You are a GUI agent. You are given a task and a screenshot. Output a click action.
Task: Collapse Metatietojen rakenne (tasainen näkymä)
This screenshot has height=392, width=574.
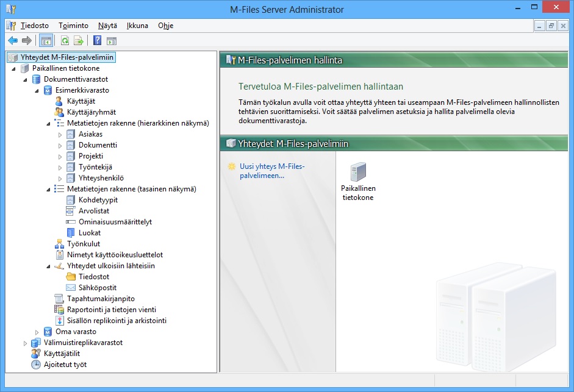tap(48, 189)
